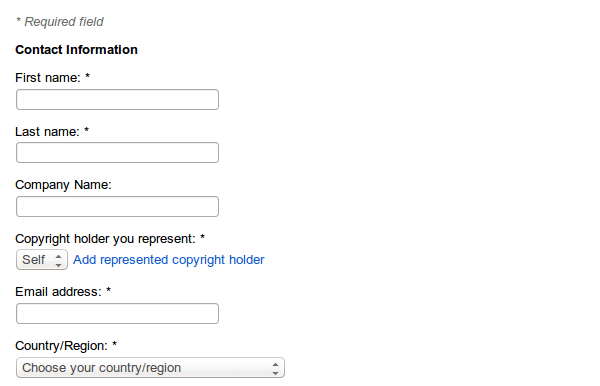Click the asterisk beside First name
600x386 pixels.
tap(87, 76)
